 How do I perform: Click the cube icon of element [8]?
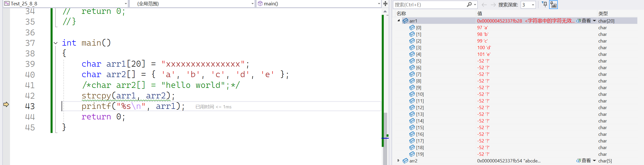(x=412, y=81)
